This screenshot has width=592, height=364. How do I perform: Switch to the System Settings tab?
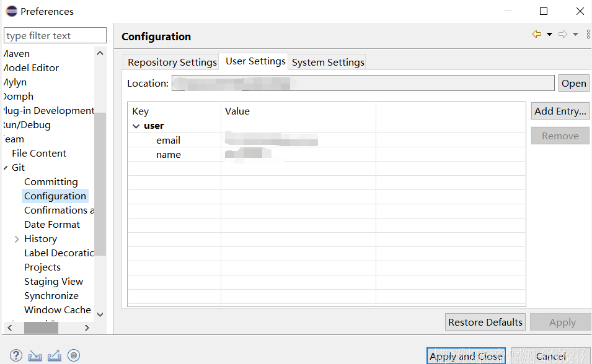(328, 63)
